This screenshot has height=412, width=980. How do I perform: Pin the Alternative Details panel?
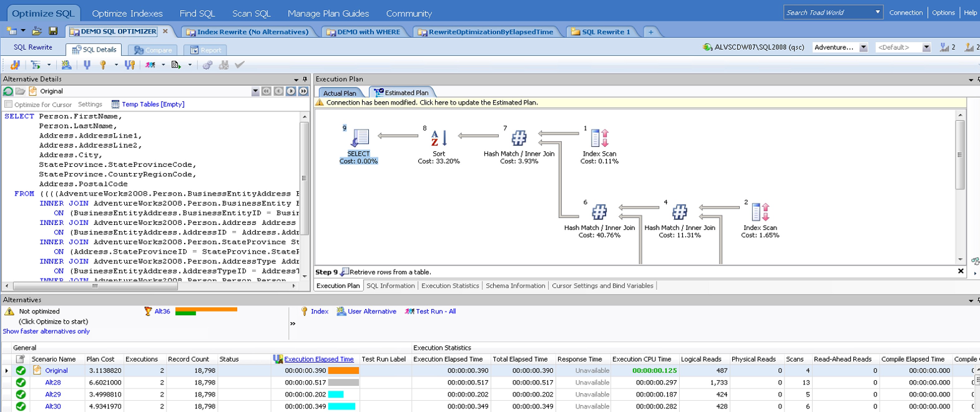(305, 79)
